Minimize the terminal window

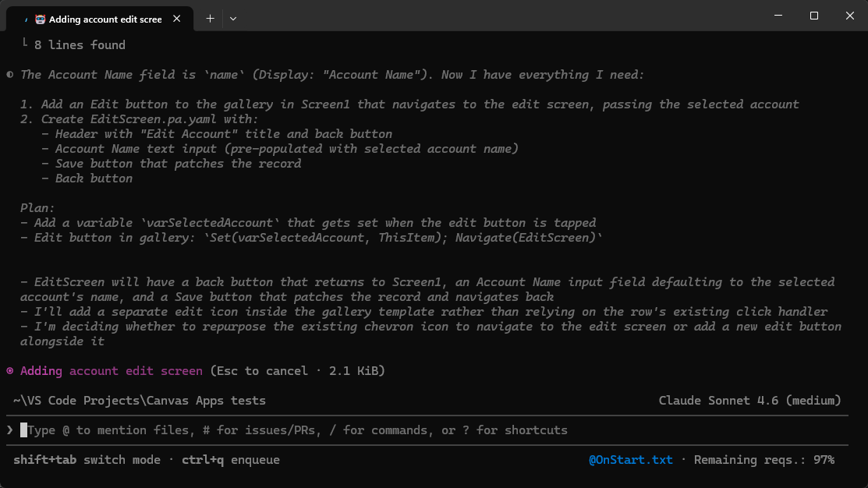coord(778,16)
